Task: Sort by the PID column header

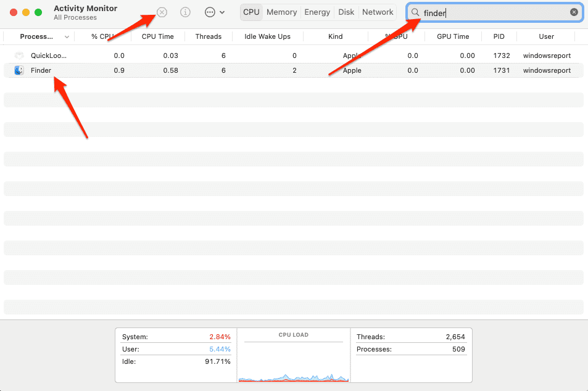Action: point(499,36)
